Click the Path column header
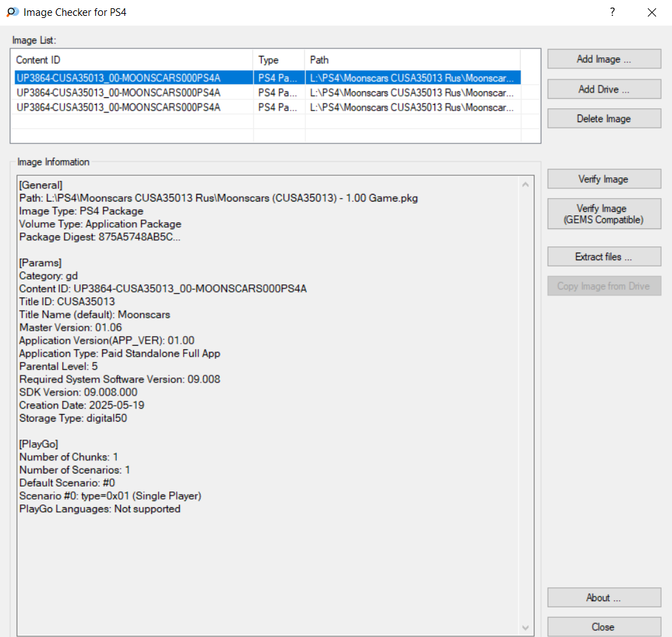The image size is (672, 637). coord(412,60)
